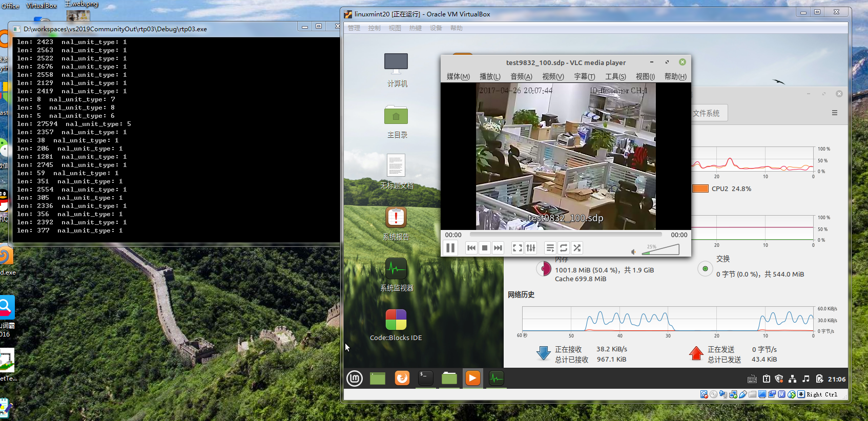This screenshot has width=868, height=421.
Task: Click the 主目录 home folder icon
Action: [x=397, y=122]
